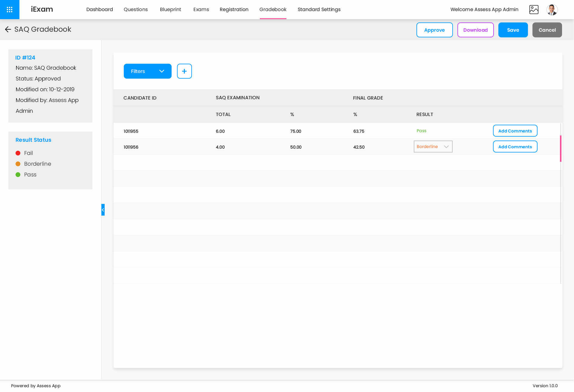Click the Approve button
The image size is (574, 392).
(434, 30)
